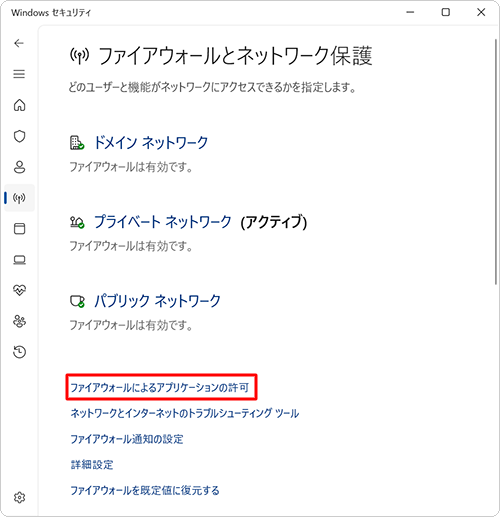Click the antenna icon beside page title
500x517 pixels.
79,56
